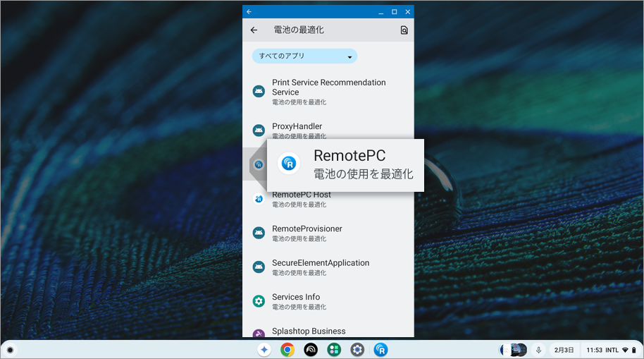Open the Splashtop Business entry
644x359 pixels.
click(x=328, y=331)
